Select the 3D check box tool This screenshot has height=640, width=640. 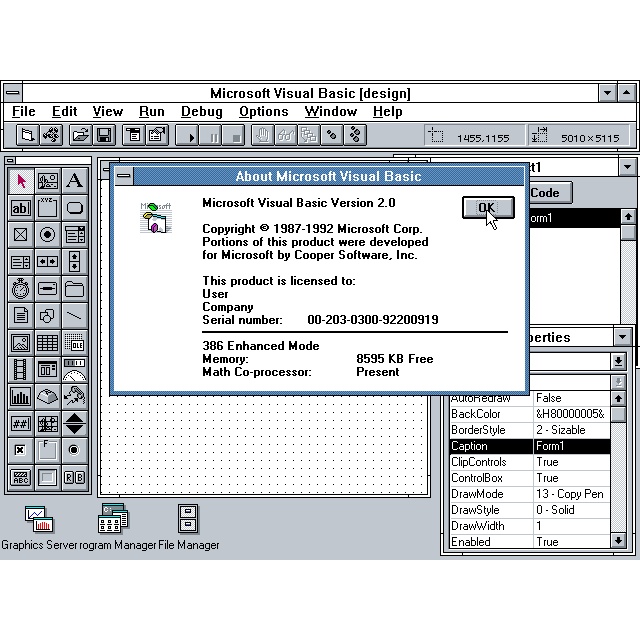(x=21, y=450)
